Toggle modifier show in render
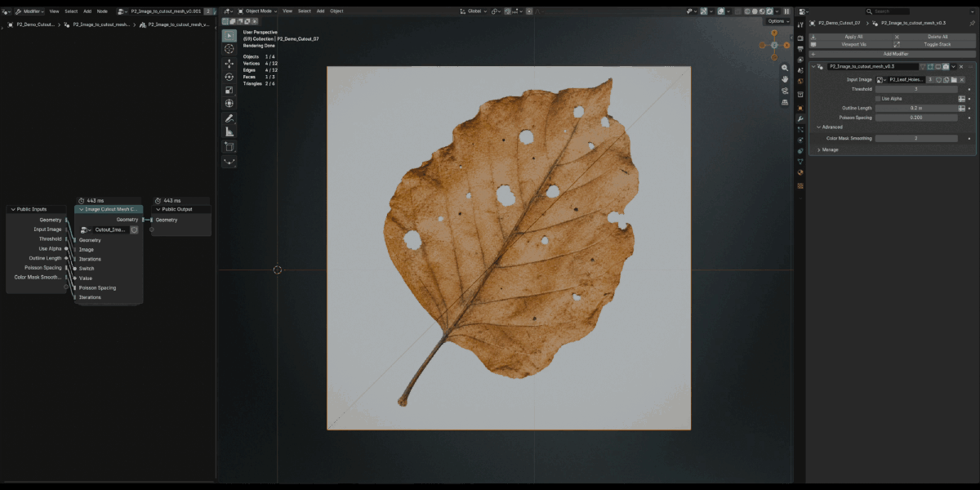980x490 pixels. [946, 66]
